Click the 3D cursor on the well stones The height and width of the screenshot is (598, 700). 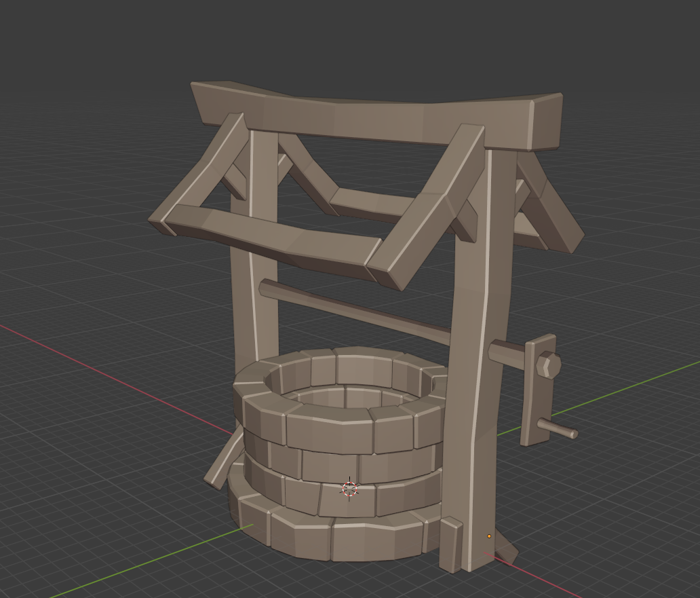pos(349,489)
